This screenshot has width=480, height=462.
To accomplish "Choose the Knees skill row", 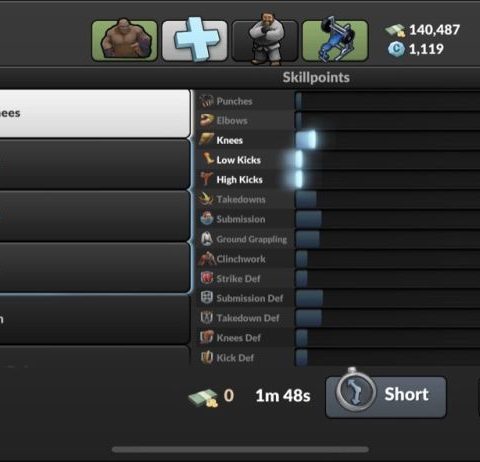I will tap(338, 140).
